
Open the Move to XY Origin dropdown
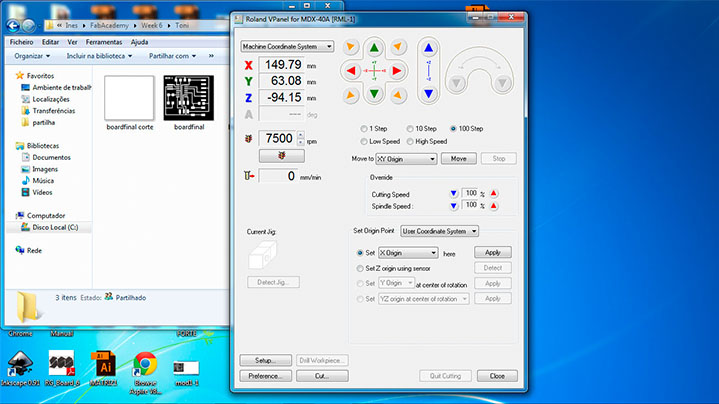pyautogui.click(x=406, y=159)
